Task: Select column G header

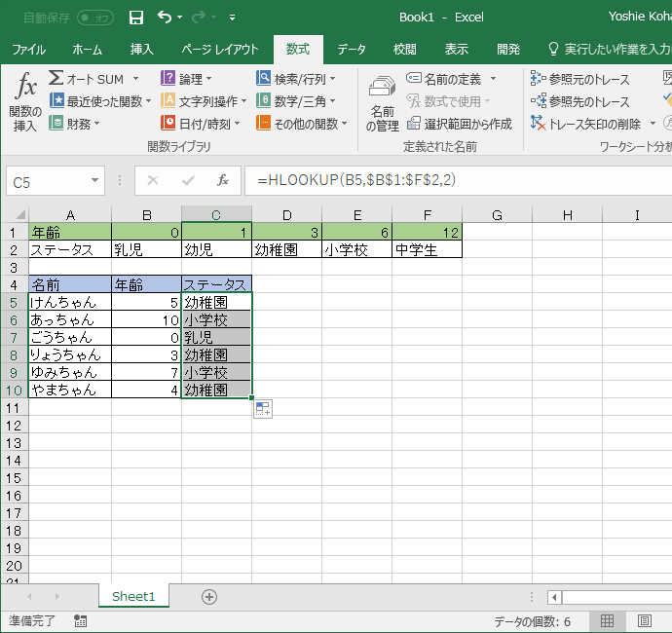Action: click(x=497, y=214)
